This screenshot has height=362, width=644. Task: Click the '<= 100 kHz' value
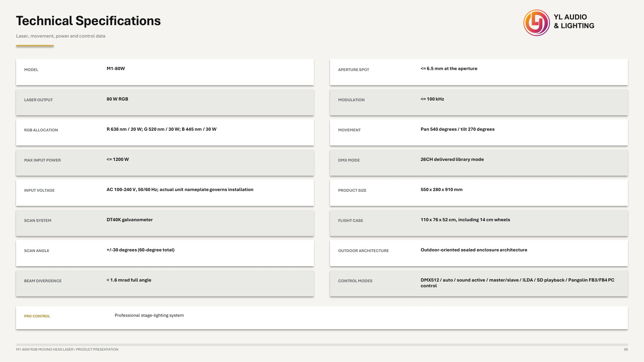coord(432,99)
